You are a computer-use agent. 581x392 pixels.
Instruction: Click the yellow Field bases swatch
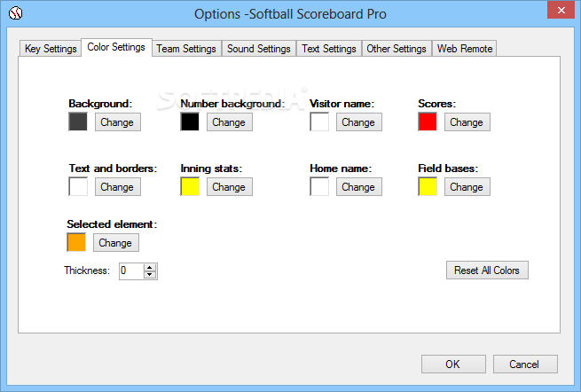[x=428, y=186]
